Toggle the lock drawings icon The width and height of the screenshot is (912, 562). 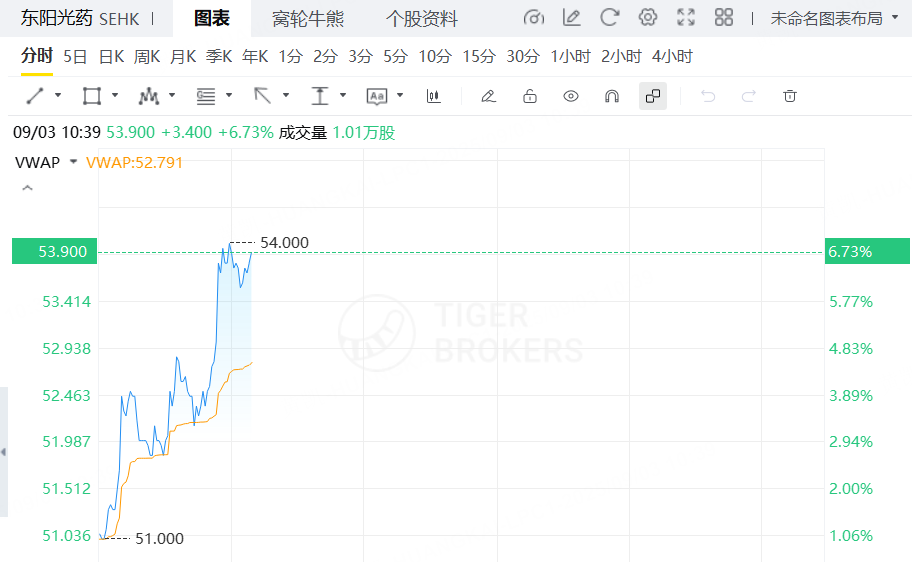point(530,96)
